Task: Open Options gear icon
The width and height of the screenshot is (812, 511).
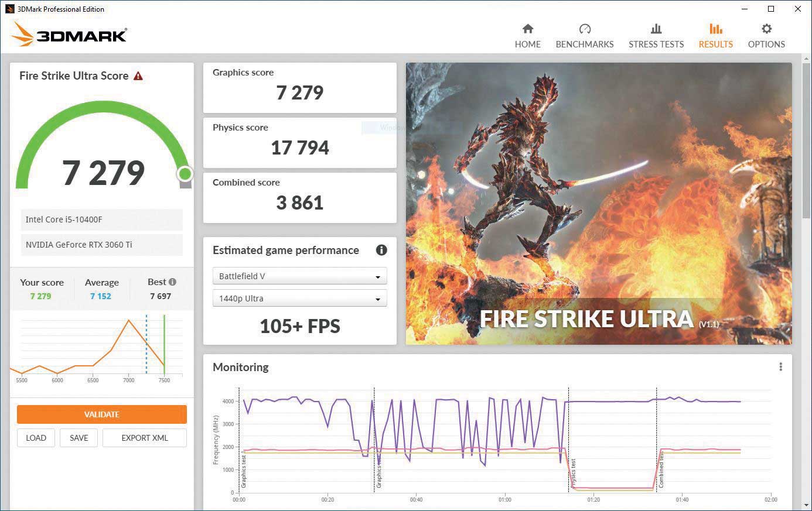Action: point(766,29)
